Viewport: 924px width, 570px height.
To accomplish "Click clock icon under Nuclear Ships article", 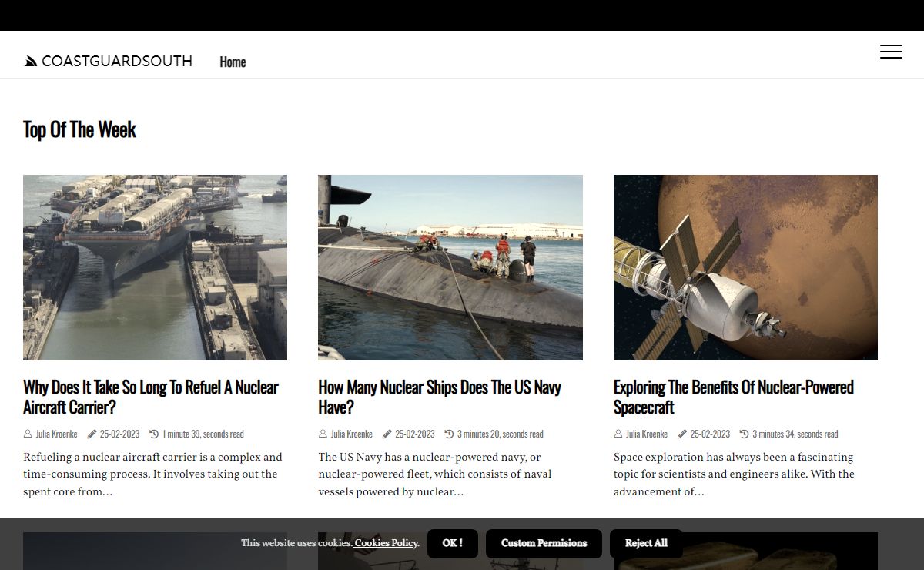I will pyautogui.click(x=450, y=434).
